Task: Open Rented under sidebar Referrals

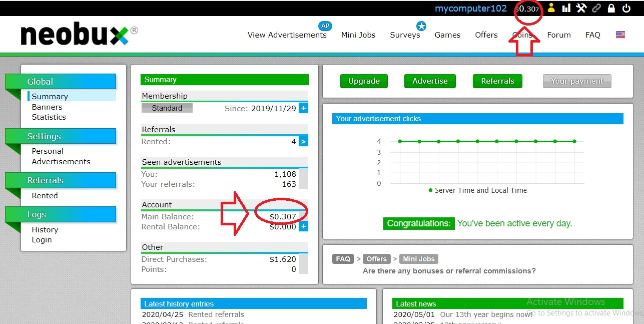Action: [45, 196]
